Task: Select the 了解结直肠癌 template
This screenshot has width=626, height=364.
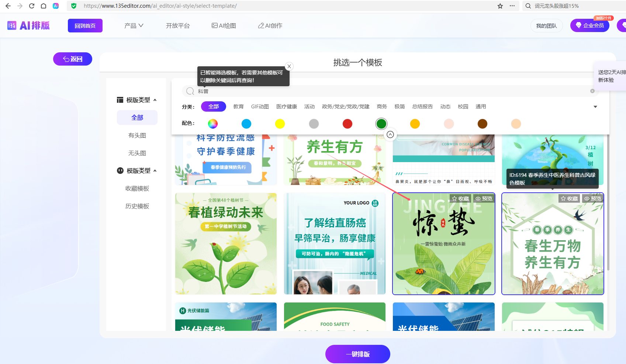Action: click(335, 244)
